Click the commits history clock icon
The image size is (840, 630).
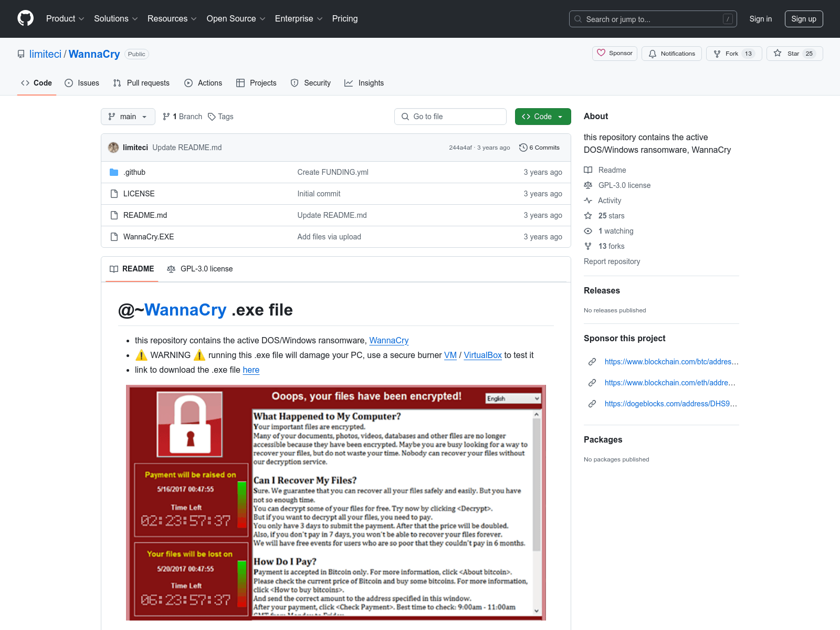pyautogui.click(x=523, y=148)
